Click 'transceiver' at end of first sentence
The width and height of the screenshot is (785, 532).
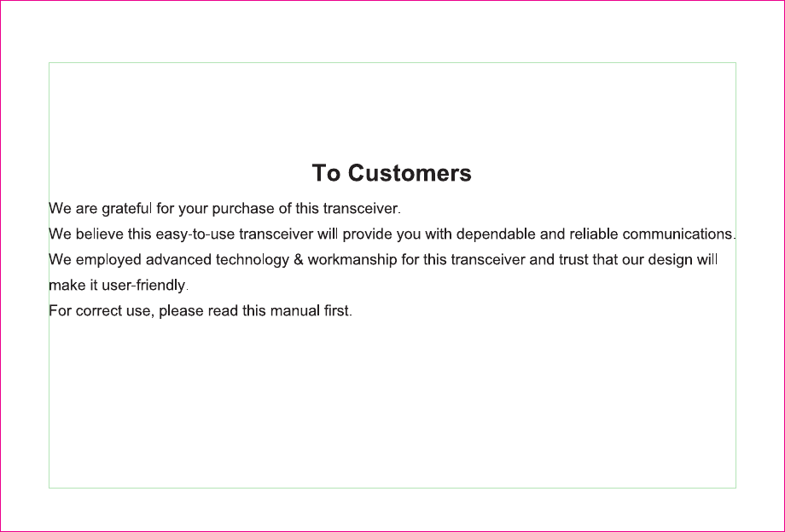(x=360, y=209)
